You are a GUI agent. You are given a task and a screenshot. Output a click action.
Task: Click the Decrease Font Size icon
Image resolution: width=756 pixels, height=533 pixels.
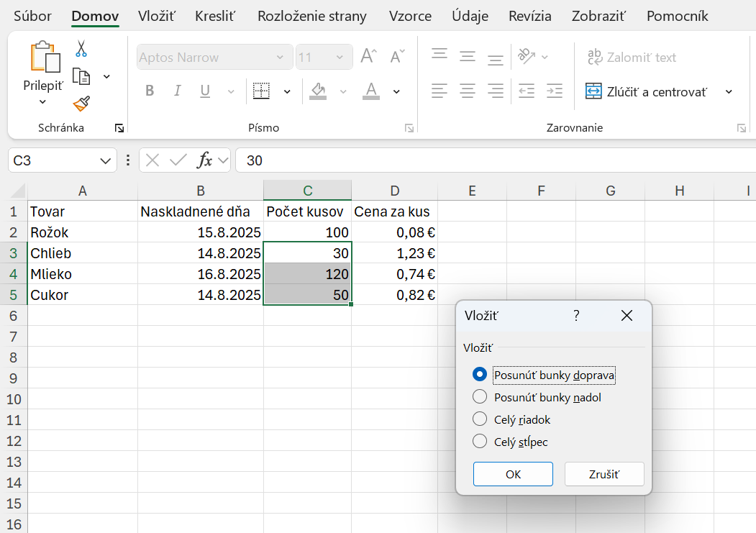tap(397, 56)
